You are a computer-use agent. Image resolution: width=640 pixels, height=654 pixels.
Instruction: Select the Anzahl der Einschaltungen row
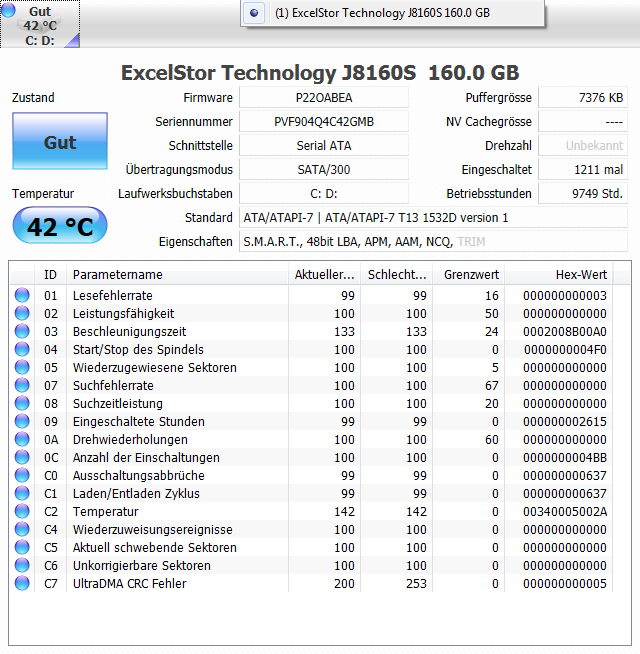pyautogui.click(x=311, y=457)
